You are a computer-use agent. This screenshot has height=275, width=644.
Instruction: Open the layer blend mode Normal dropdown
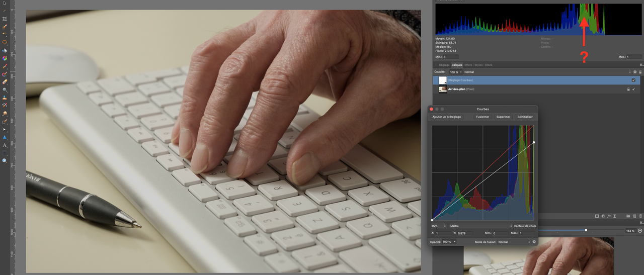(x=547, y=72)
